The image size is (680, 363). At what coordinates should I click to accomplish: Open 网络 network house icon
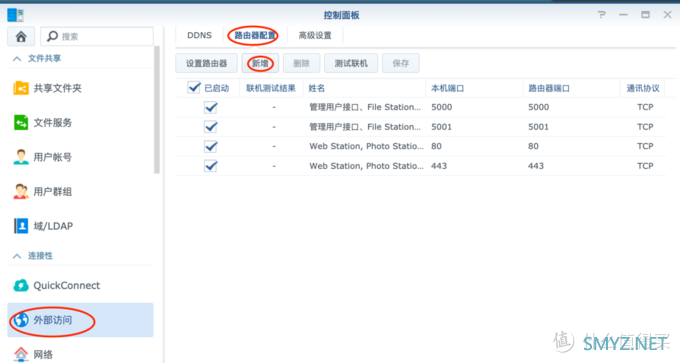point(21,354)
